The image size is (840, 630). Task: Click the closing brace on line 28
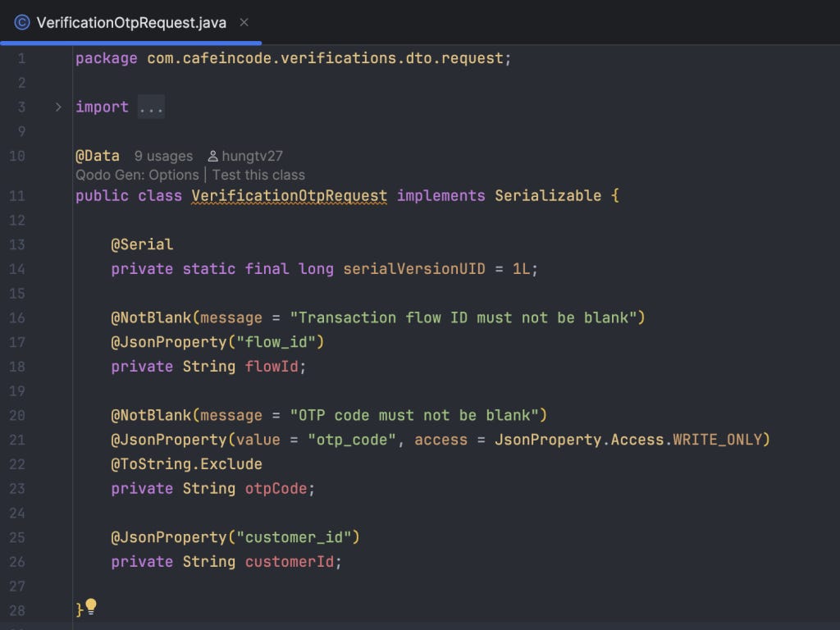(80, 610)
